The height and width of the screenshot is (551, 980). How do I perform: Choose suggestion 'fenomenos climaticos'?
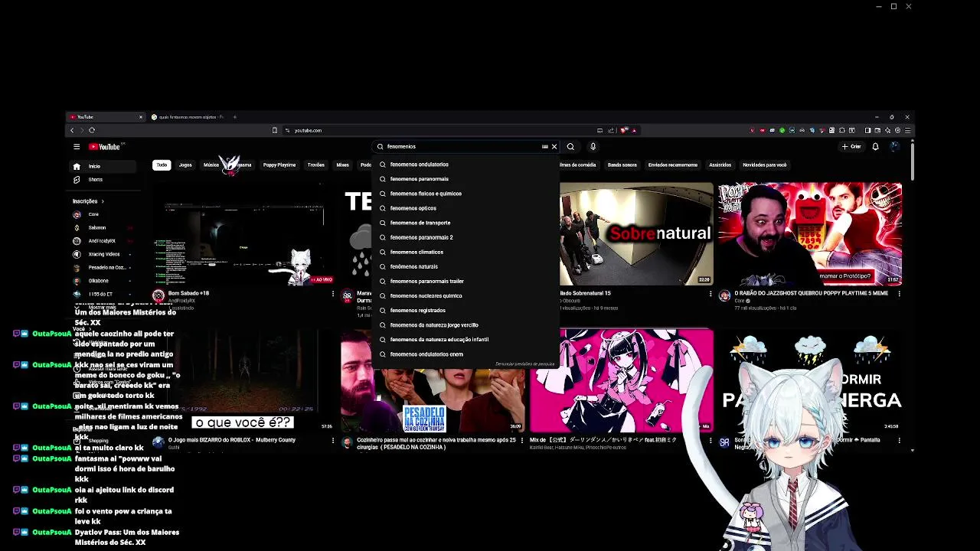point(467,252)
